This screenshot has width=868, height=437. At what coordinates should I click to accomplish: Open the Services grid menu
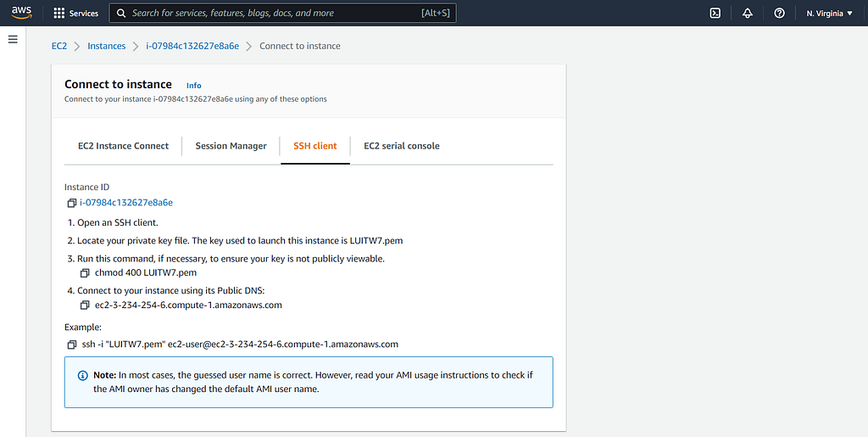[x=59, y=14]
